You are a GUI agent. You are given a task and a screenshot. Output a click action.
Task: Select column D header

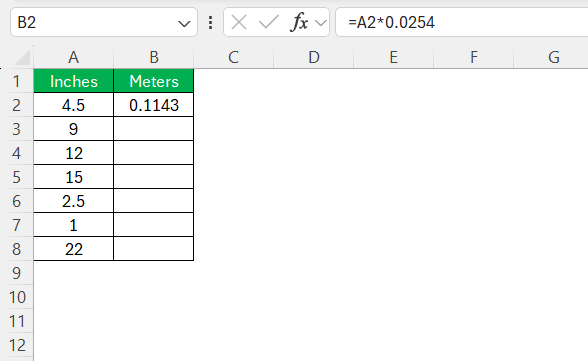(314, 57)
